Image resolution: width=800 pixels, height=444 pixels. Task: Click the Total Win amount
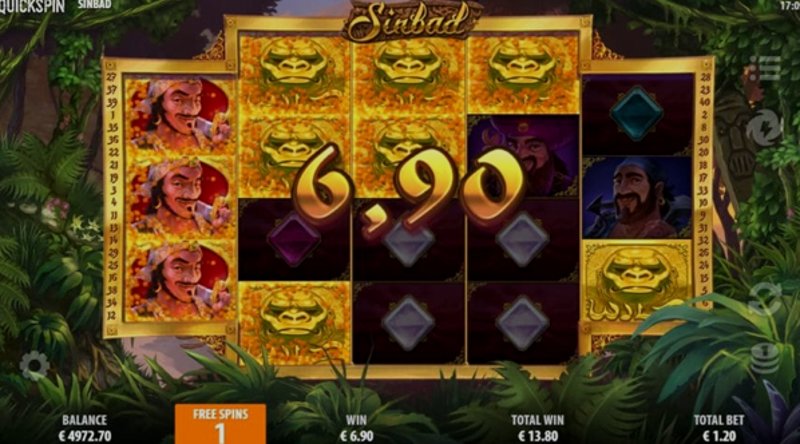click(x=537, y=436)
